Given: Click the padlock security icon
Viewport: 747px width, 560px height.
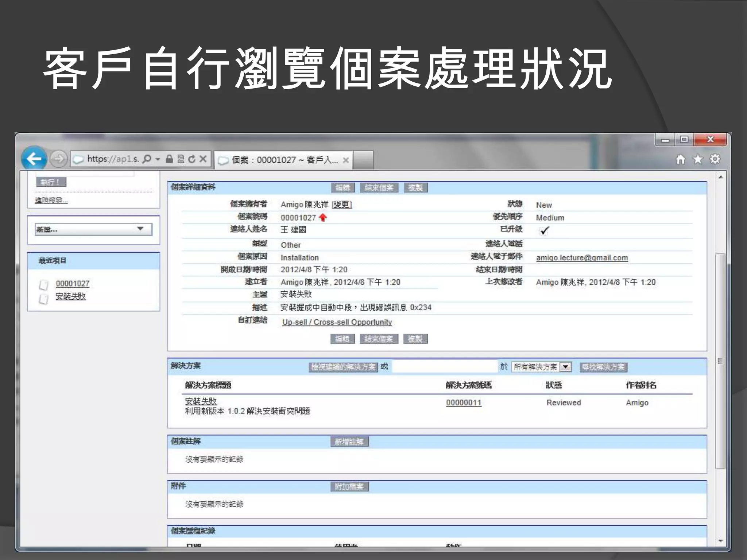Looking at the screenshot, I should click(169, 159).
